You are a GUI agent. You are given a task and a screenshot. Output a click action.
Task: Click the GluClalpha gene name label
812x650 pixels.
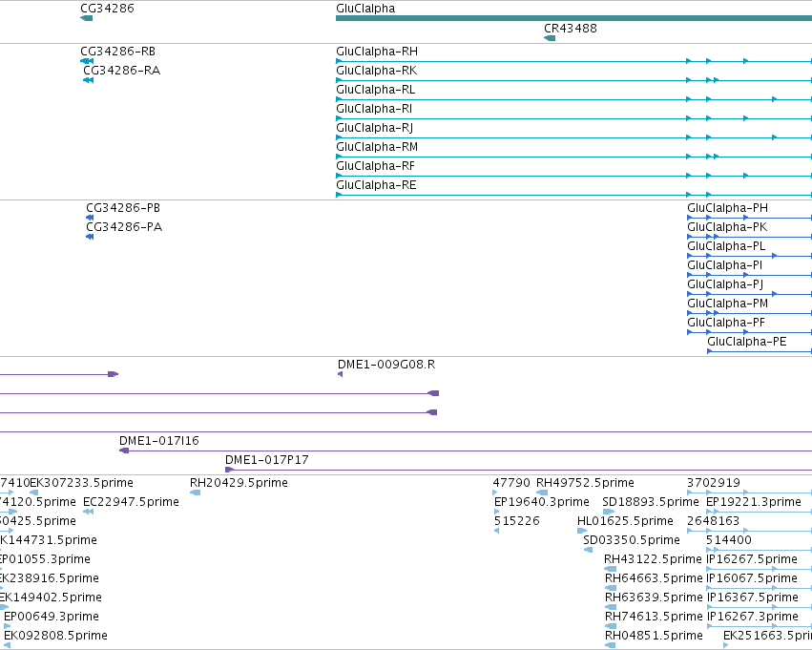click(365, 9)
